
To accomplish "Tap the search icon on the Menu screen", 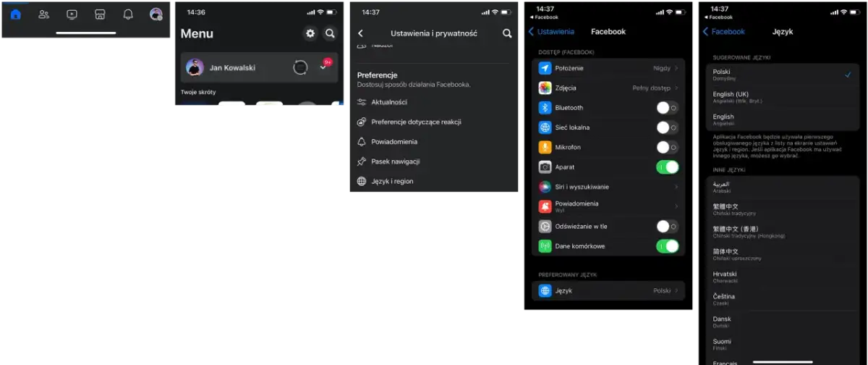I will (x=330, y=33).
